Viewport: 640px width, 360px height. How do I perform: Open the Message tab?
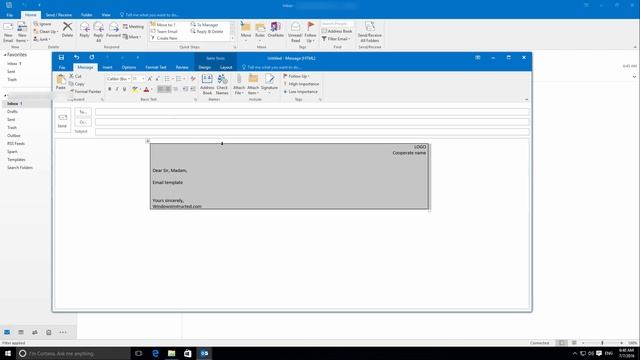point(85,67)
